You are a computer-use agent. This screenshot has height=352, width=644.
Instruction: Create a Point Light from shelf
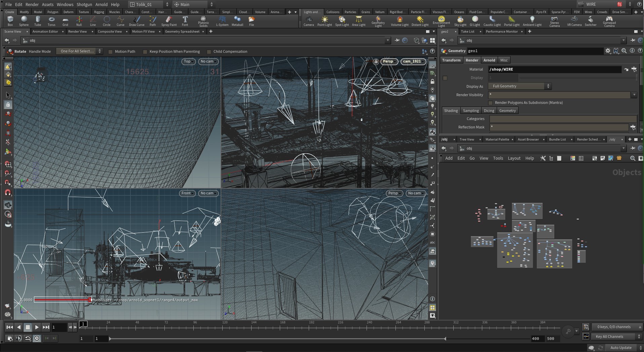tap(324, 21)
